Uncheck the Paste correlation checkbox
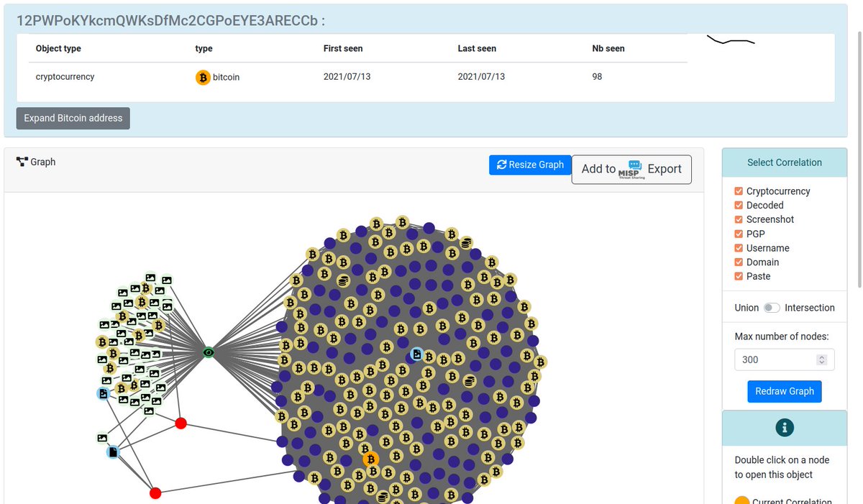 (x=739, y=276)
